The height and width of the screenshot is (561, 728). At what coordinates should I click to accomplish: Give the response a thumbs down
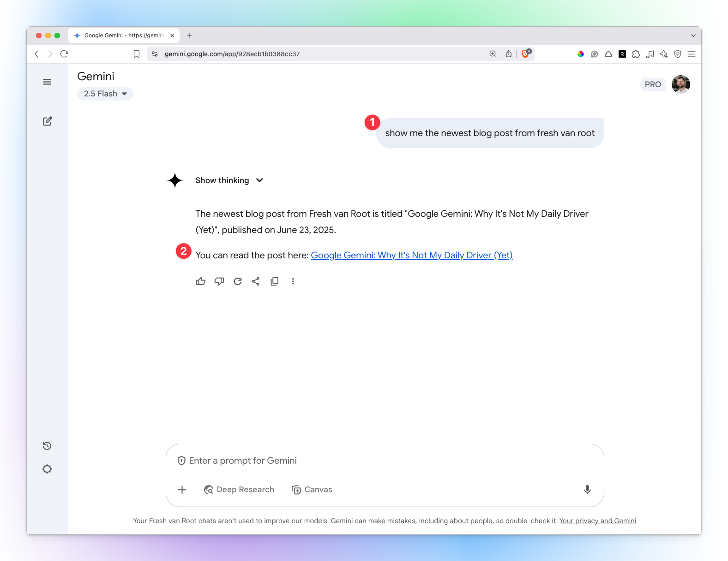(x=219, y=281)
